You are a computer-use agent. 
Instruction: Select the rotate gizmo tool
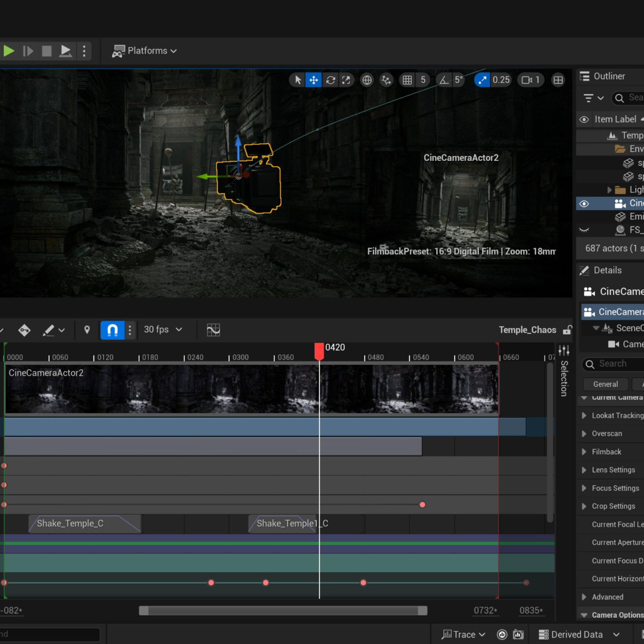pos(330,80)
